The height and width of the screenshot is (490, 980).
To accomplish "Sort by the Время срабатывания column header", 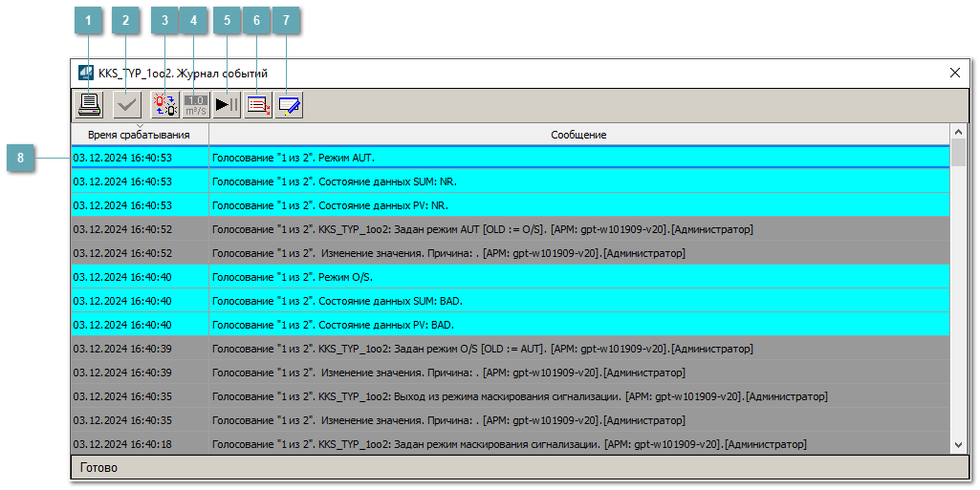I will 139,136.
